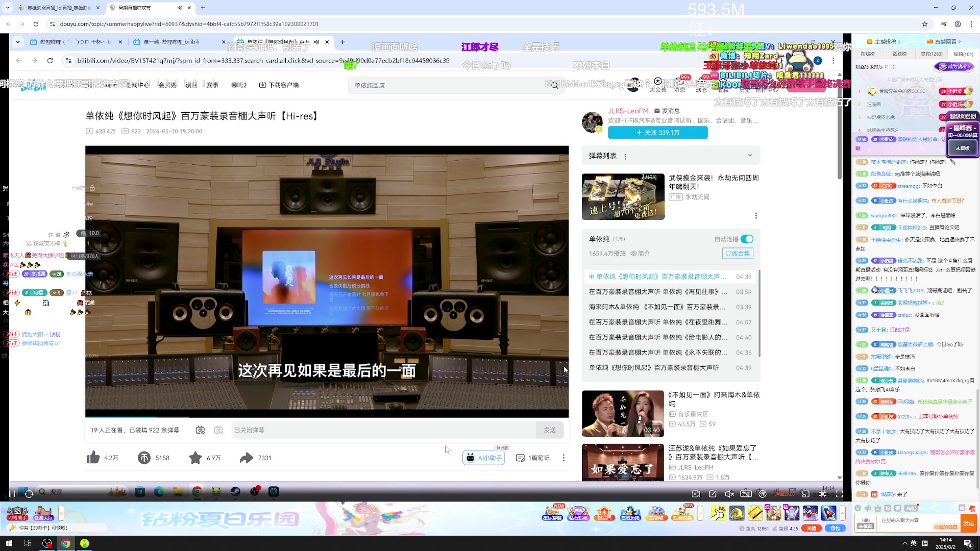
Task: Switch to the 在线榜 tab
Action: point(868,54)
